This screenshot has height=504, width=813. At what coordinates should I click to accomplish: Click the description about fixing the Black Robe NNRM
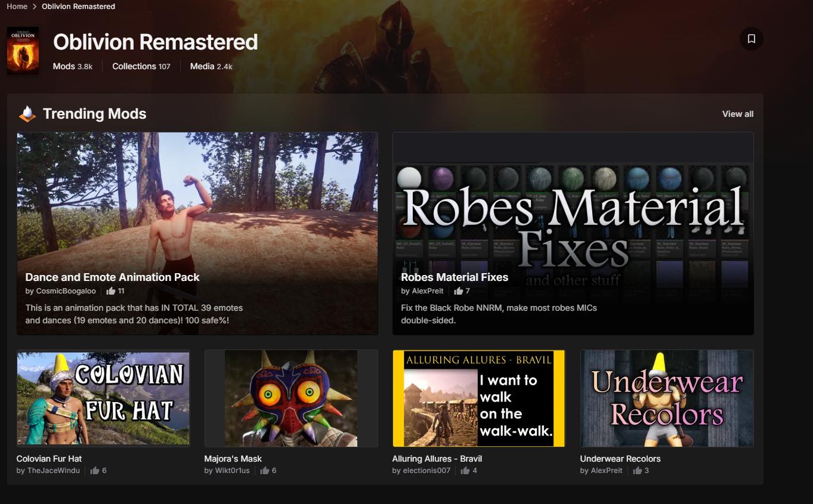(499, 314)
